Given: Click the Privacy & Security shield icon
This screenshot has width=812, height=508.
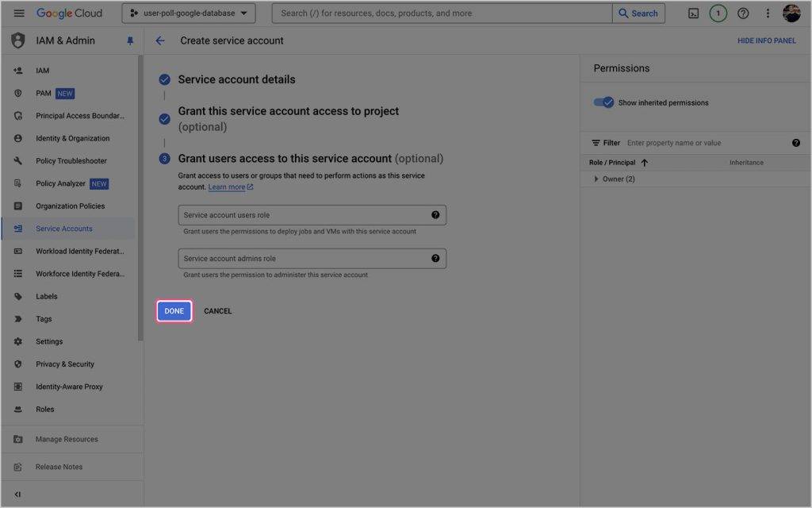Looking at the screenshot, I should [x=18, y=364].
